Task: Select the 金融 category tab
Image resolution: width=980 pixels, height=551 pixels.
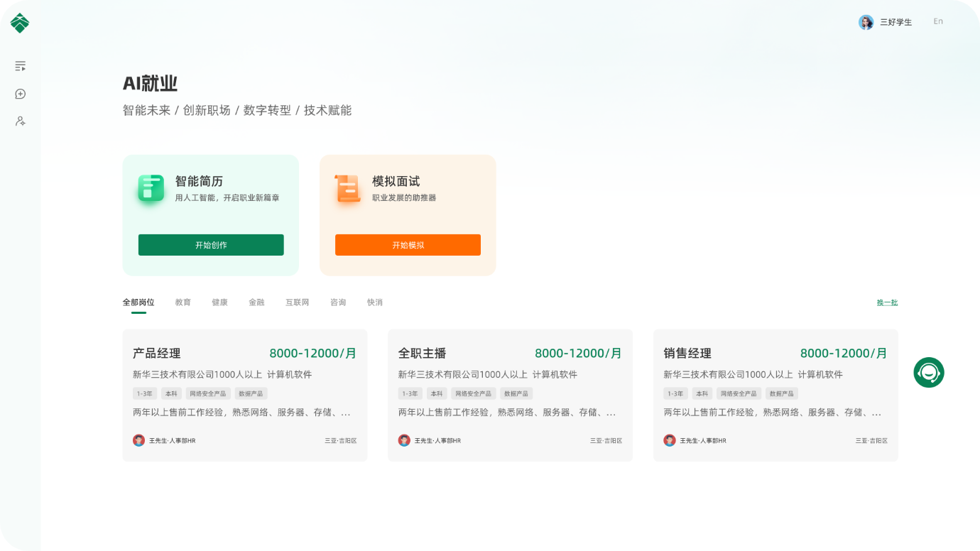Action: pos(256,302)
